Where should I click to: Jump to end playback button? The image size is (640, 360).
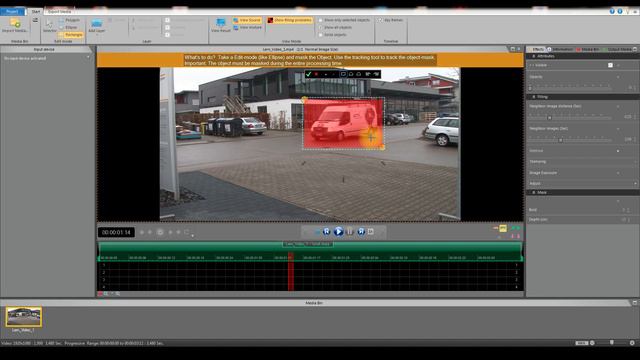[x=371, y=232]
